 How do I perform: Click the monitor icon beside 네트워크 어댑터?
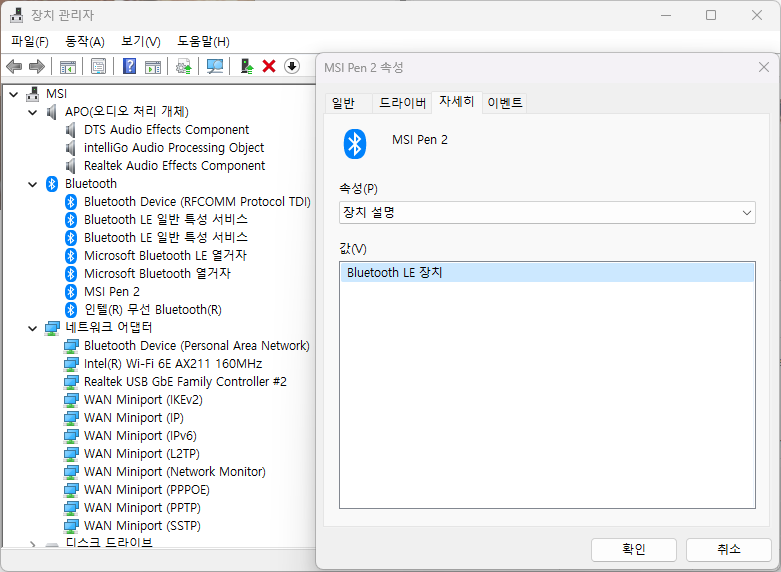[x=52, y=328]
